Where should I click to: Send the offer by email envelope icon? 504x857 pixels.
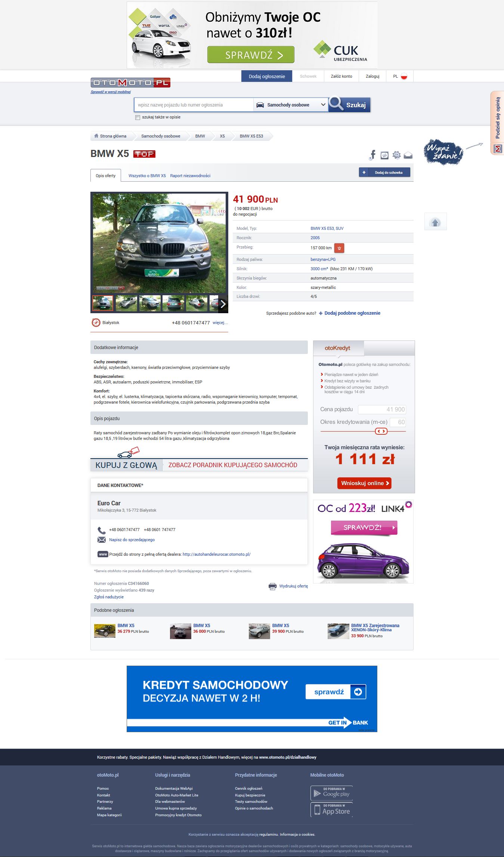408,155
